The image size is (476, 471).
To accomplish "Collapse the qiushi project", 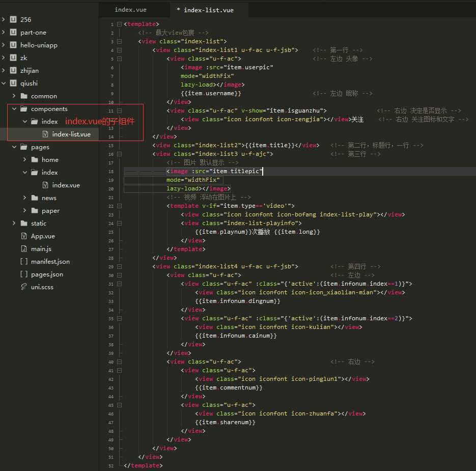I will pos(4,83).
